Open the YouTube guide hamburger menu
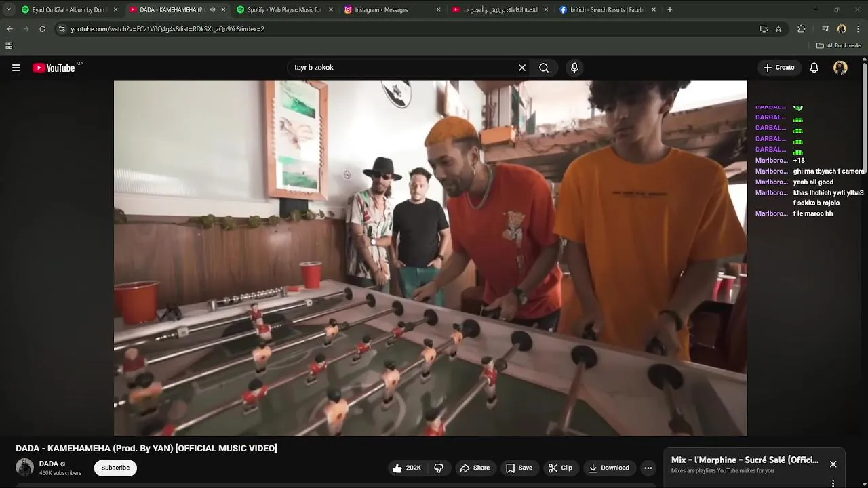 [x=16, y=68]
